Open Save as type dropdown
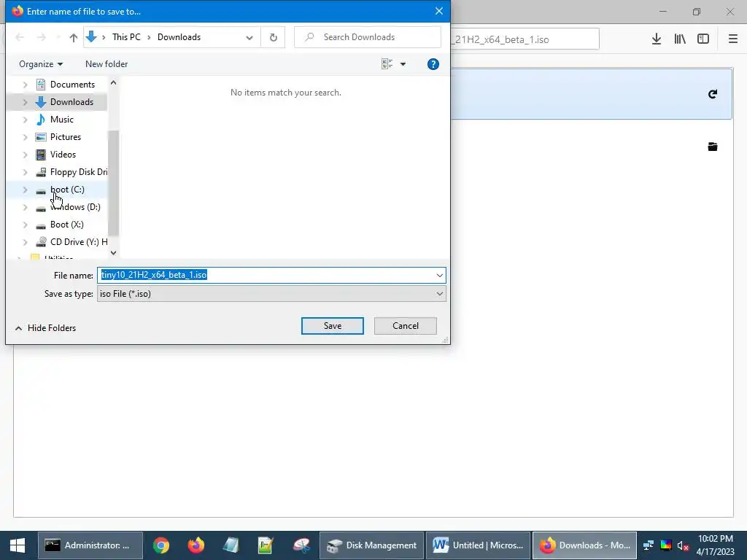This screenshot has width=747, height=560. pos(271,294)
